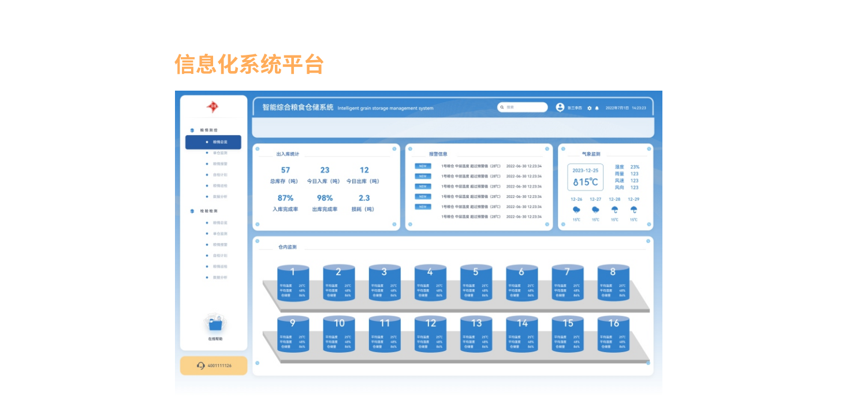
Task: Open 在线帮助 folder icon in sidebar
Action: click(215, 324)
